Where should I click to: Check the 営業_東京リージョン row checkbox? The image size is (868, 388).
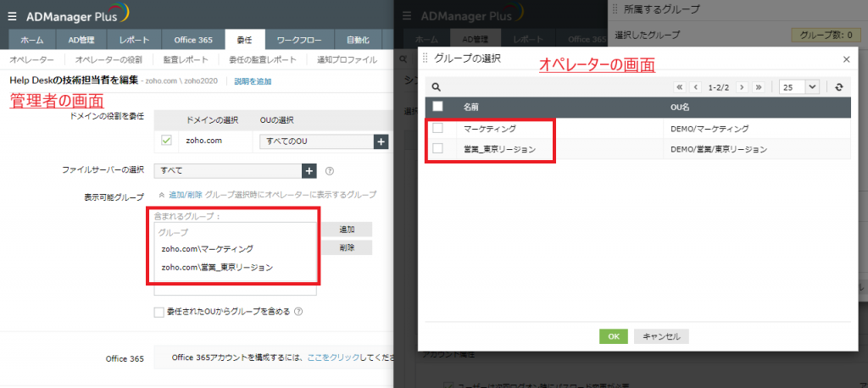click(437, 149)
